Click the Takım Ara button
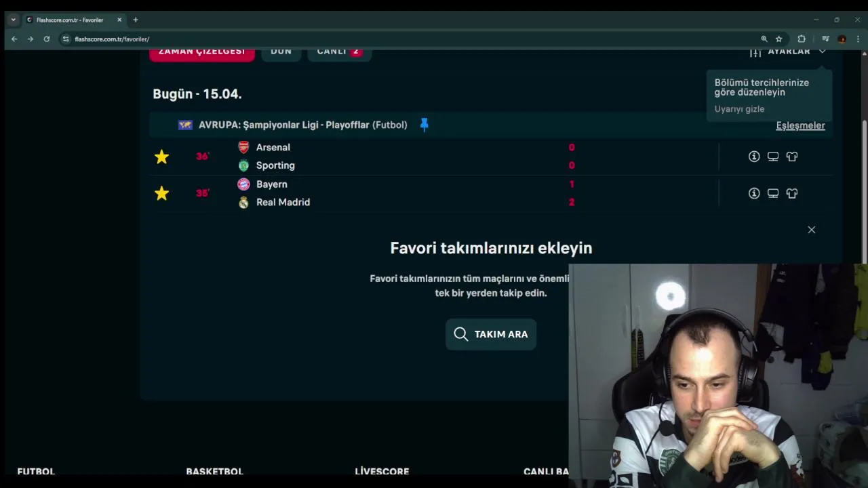The image size is (868, 488). pyautogui.click(x=491, y=334)
